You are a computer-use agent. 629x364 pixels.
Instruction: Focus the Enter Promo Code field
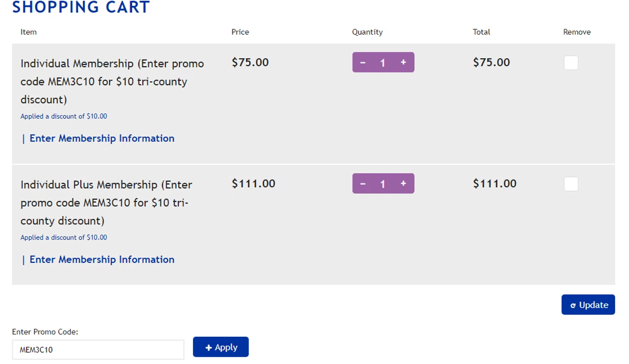click(x=98, y=350)
